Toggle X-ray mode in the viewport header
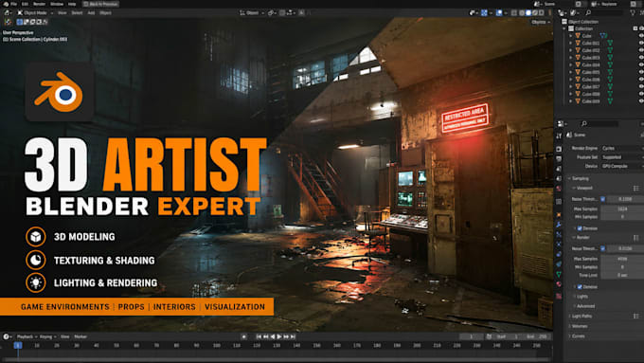Viewport: 644px width, 363px height. tap(514, 12)
